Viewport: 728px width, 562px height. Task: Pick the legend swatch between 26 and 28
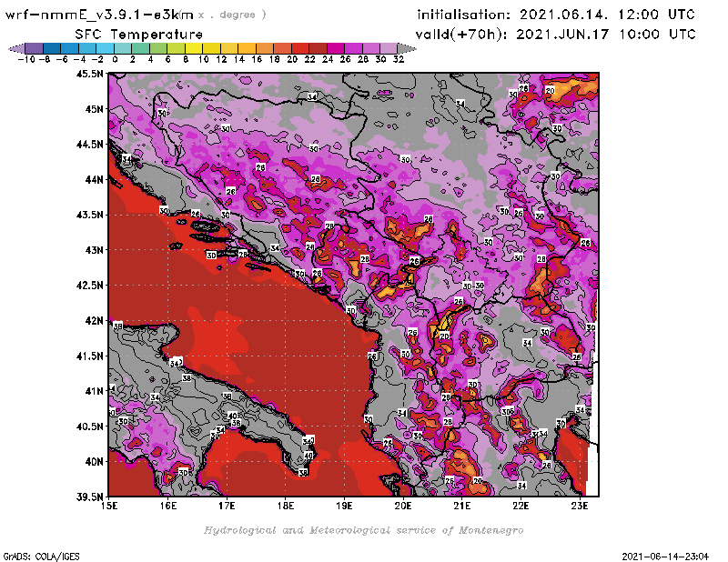tap(353, 48)
